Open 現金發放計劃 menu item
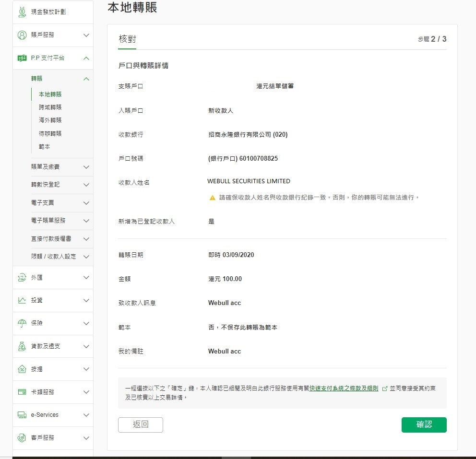476x459 pixels. point(48,12)
